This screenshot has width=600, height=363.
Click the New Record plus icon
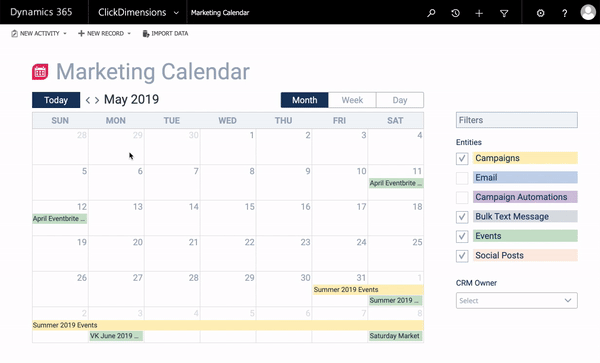tap(81, 34)
